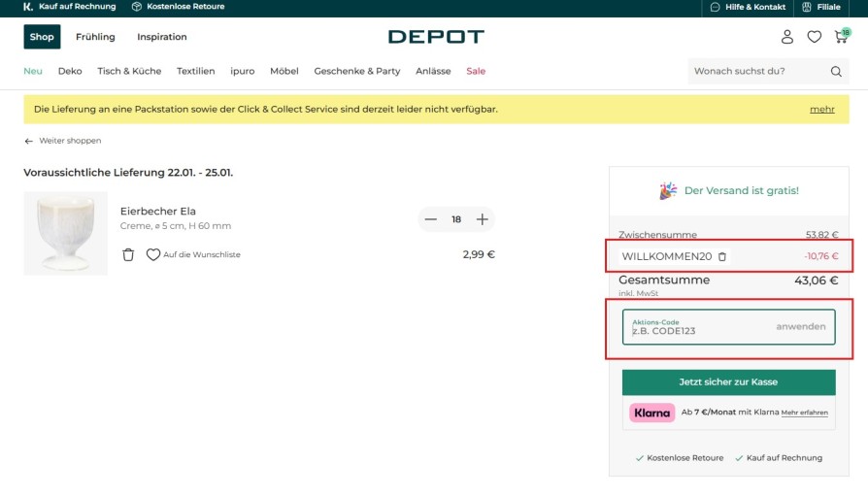Click the search magnifier icon
Viewport: 868px width, 496px height.
pos(836,71)
